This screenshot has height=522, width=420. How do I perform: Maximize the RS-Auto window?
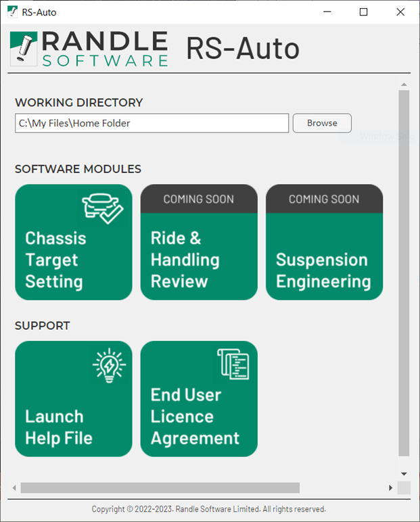click(x=363, y=12)
